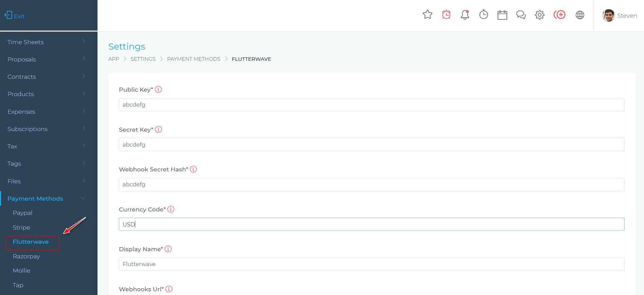The width and height of the screenshot is (644, 295).
Task: Click APP breadcrumb link
Action: pos(114,59)
